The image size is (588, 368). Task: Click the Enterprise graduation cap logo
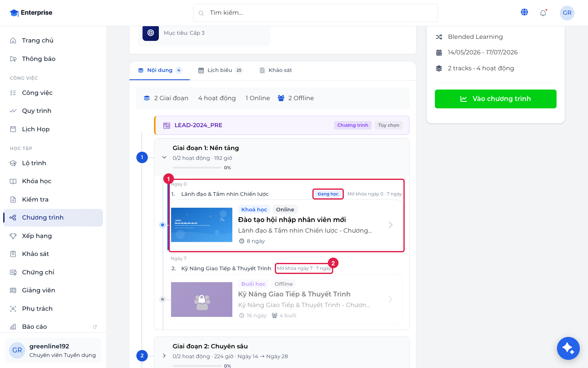point(14,13)
